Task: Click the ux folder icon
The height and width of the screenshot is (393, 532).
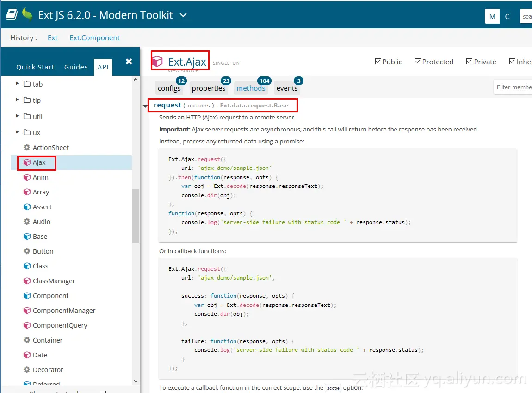Action: pos(27,132)
